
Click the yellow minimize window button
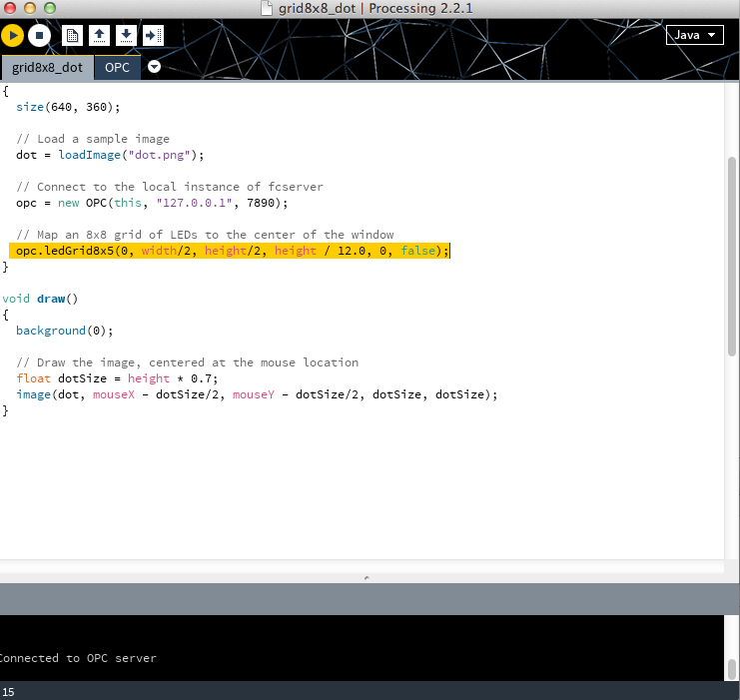click(x=30, y=8)
